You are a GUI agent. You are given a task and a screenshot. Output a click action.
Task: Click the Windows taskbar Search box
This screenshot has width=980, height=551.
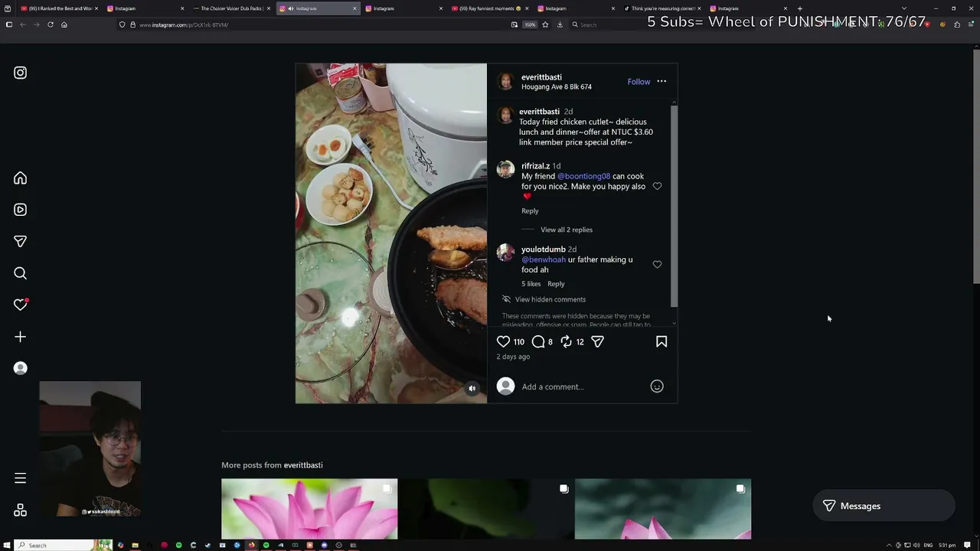(64, 545)
